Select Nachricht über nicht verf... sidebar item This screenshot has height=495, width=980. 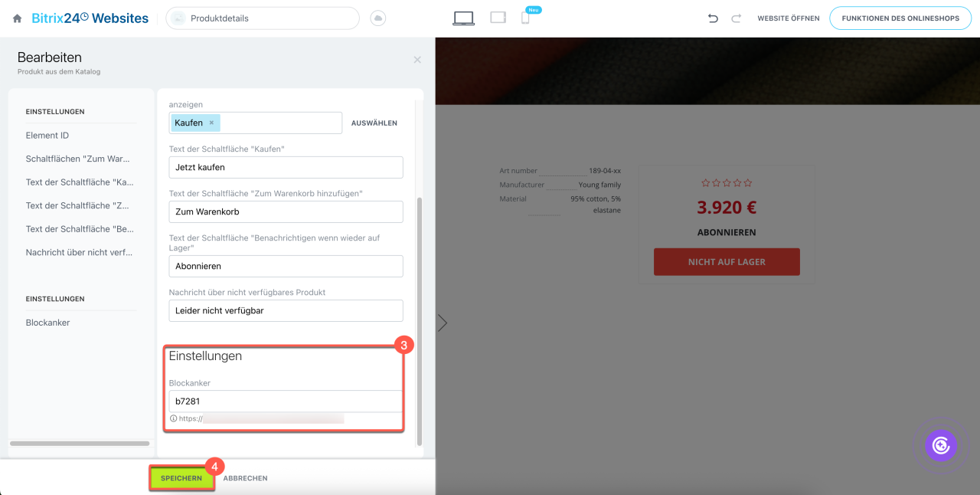tap(79, 252)
